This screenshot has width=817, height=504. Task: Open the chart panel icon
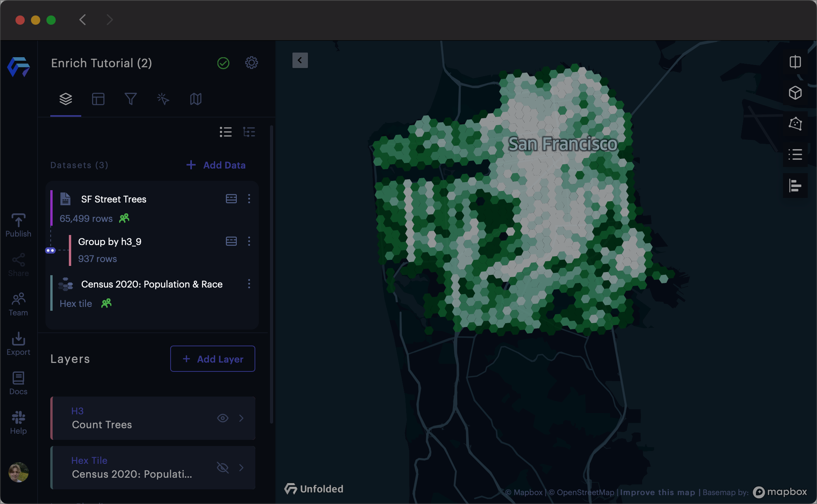[x=795, y=186]
